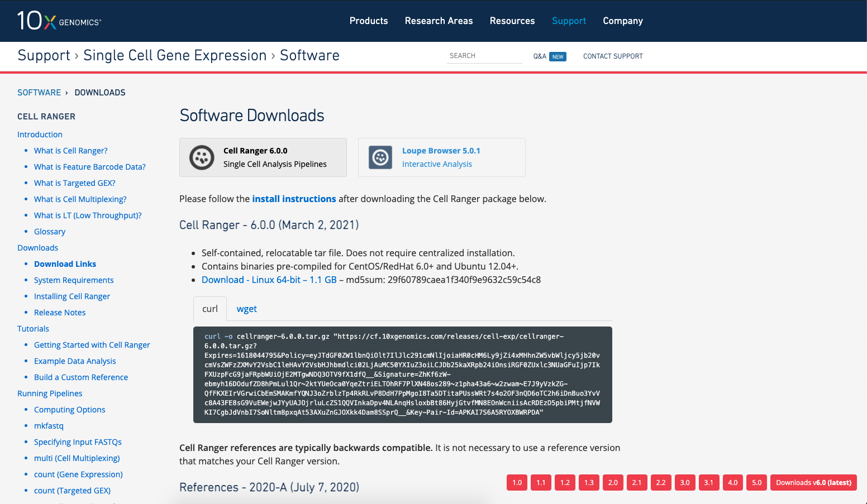Open What is Cell Multiplexing?
This screenshot has height=504, width=867.
[80, 199]
